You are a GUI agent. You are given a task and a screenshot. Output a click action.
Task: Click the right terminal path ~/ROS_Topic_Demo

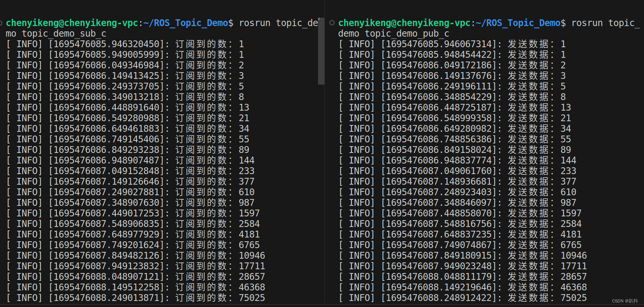pyautogui.click(x=518, y=23)
